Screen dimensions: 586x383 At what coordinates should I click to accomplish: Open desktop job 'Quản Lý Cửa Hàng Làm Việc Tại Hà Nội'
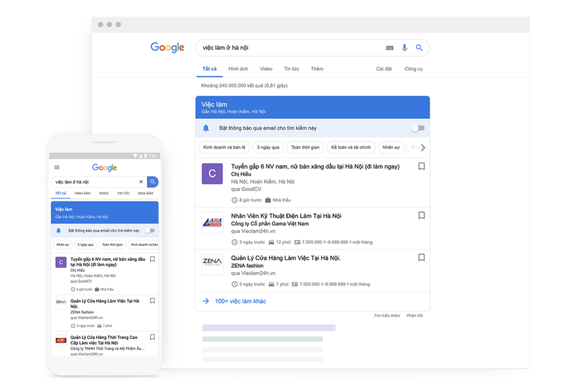point(286,258)
